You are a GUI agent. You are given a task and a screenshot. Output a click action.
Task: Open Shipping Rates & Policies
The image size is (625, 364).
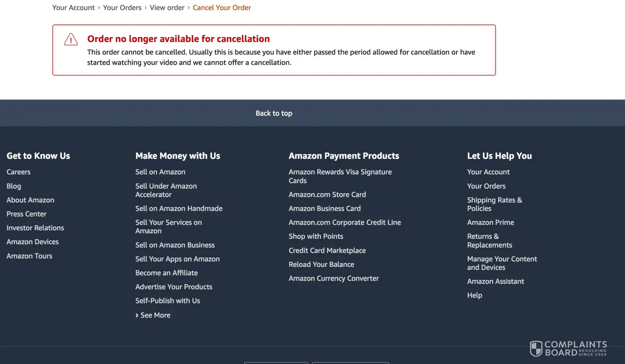[x=494, y=204]
